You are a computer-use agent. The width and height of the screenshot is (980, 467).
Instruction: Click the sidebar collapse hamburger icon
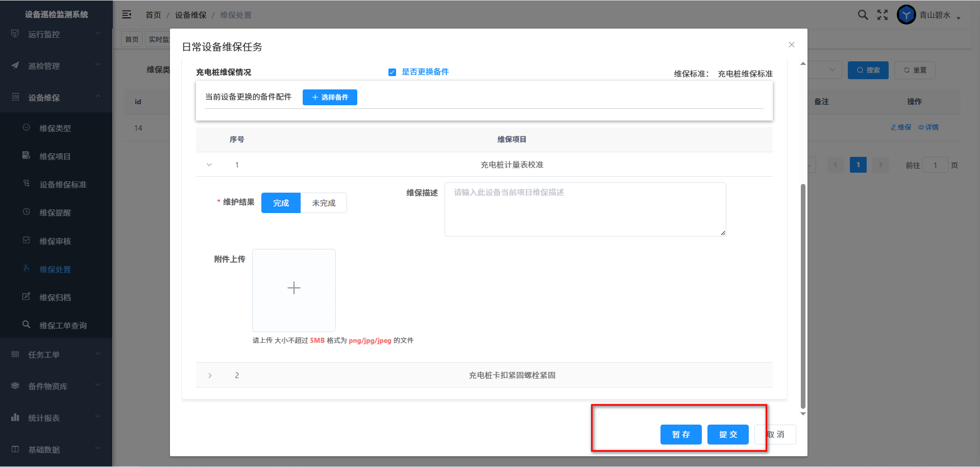pos(127,15)
